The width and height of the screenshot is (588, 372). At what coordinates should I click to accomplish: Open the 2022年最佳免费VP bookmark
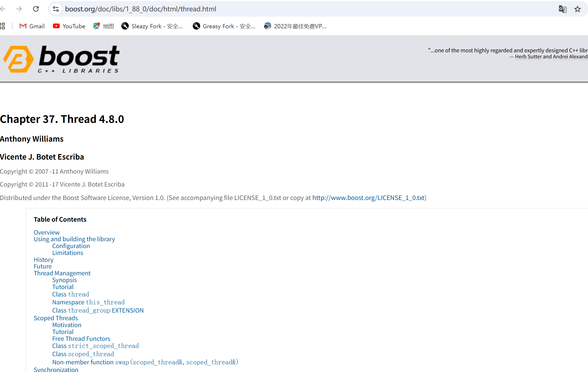[x=295, y=26]
